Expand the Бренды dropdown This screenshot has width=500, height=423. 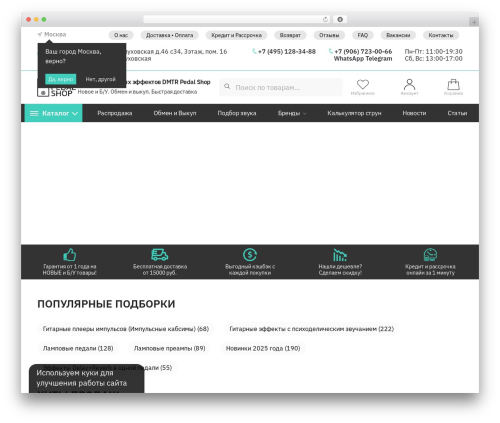[292, 113]
